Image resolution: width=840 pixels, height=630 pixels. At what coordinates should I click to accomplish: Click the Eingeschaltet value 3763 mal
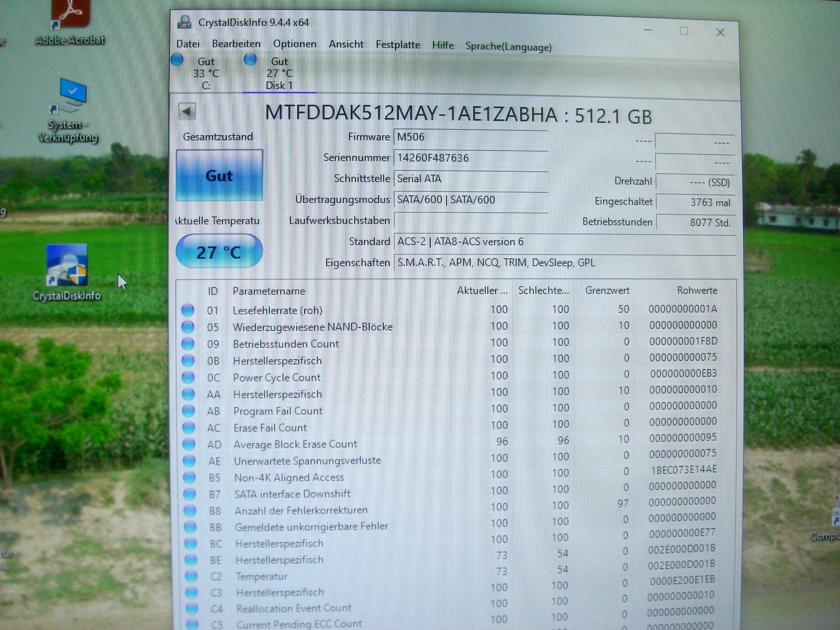pos(695,203)
